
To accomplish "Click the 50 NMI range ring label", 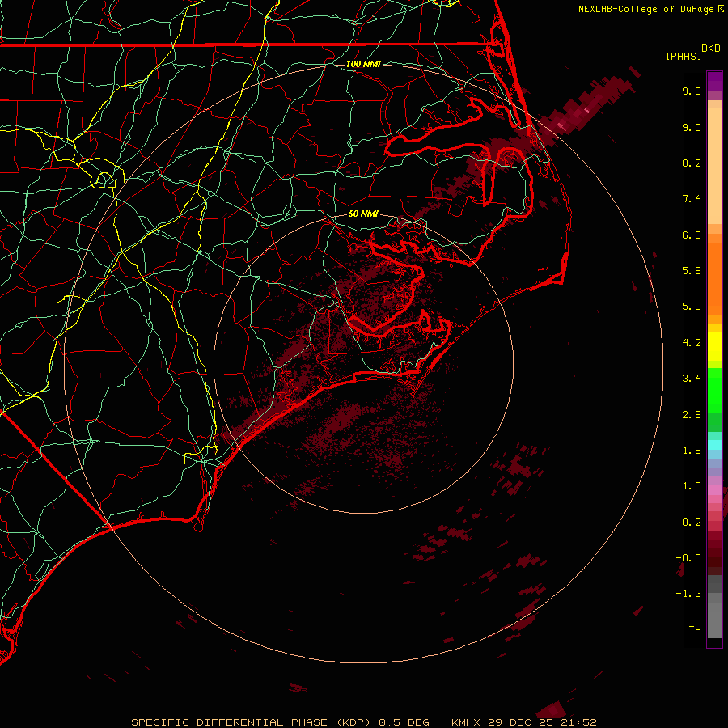I will [x=363, y=214].
